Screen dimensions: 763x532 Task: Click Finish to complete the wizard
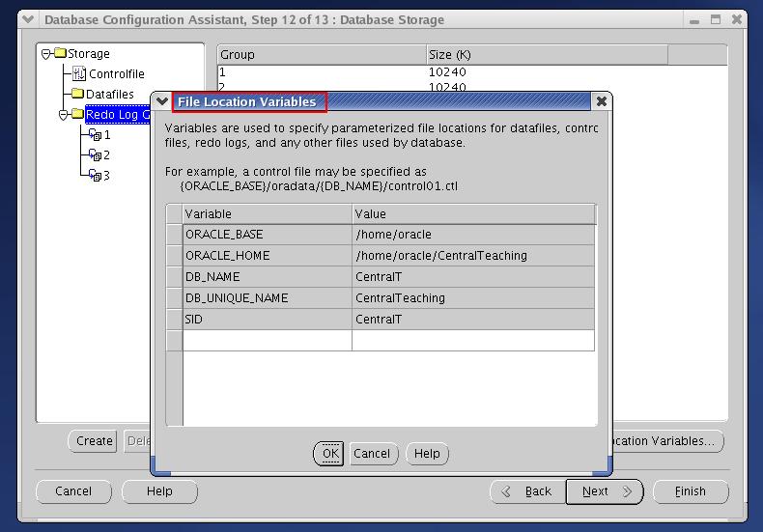pyautogui.click(x=690, y=491)
